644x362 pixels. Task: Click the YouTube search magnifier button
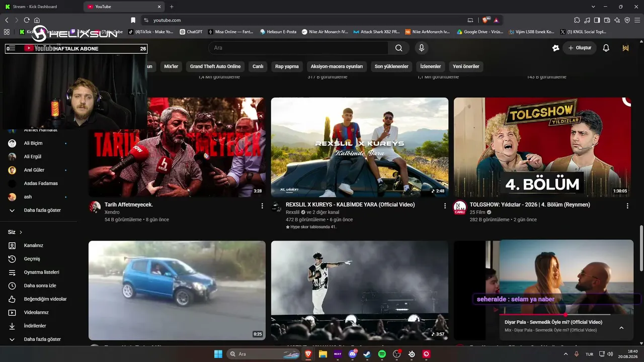point(398,48)
